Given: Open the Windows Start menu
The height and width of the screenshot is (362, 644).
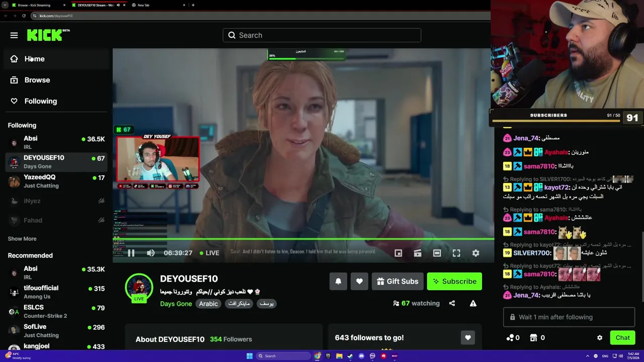Looking at the screenshot, I should [249, 356].
